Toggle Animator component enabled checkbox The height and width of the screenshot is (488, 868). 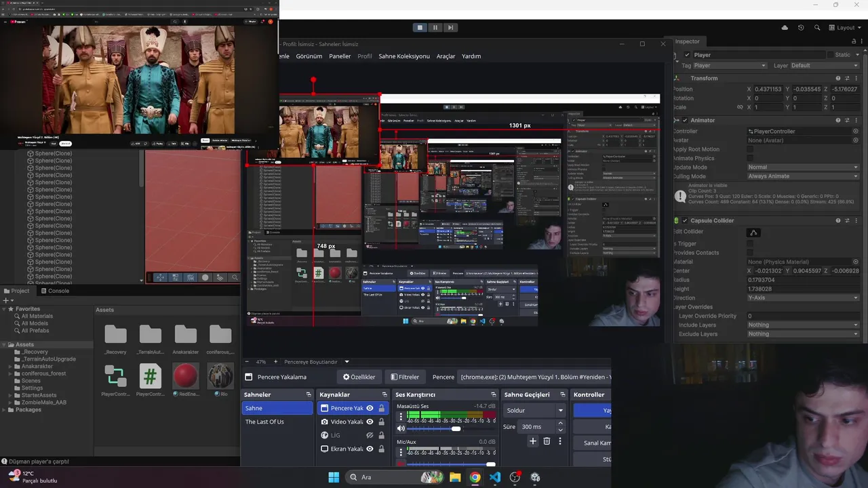coord(685,120)
